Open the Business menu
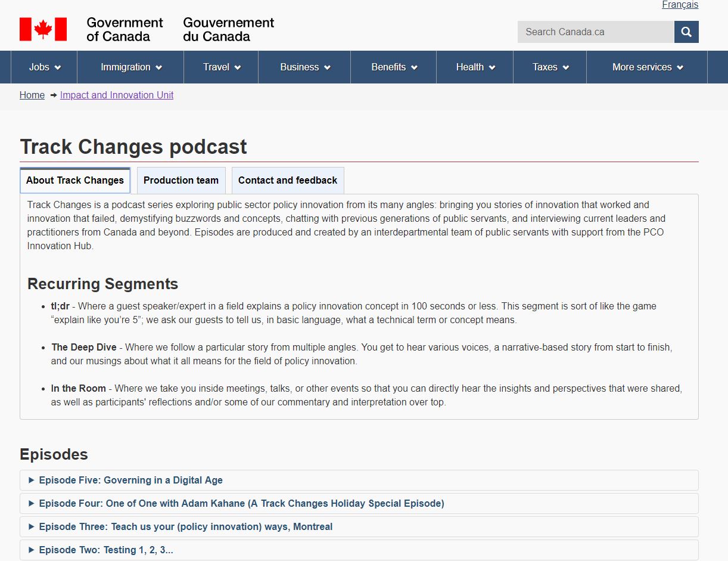The image size is (728, 561). click(305, 67)
